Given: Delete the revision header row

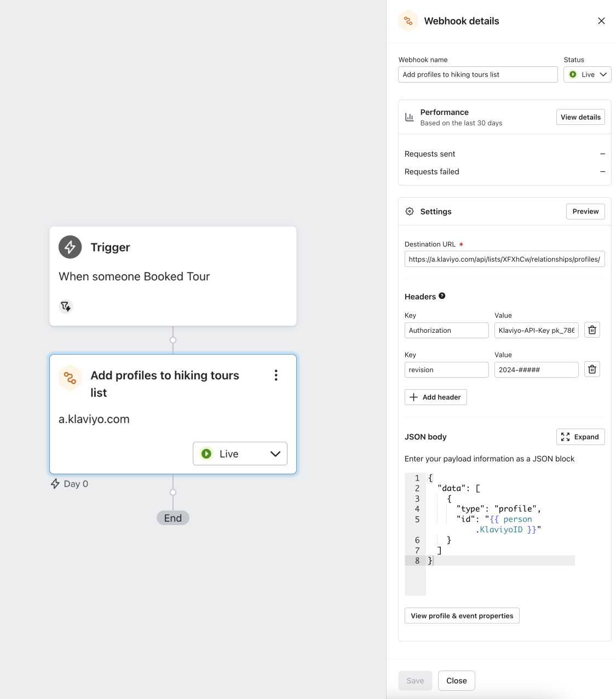Looking at the screenshot, I should click(x=592, y=369).
